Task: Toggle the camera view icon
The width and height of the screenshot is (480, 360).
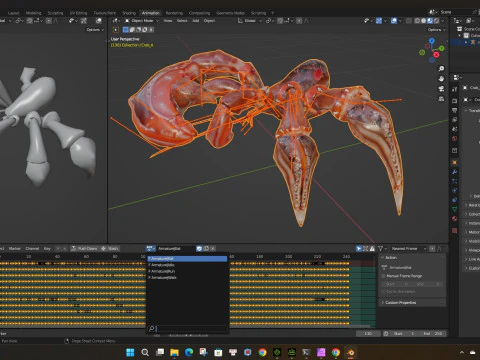Action: point(441,89)
